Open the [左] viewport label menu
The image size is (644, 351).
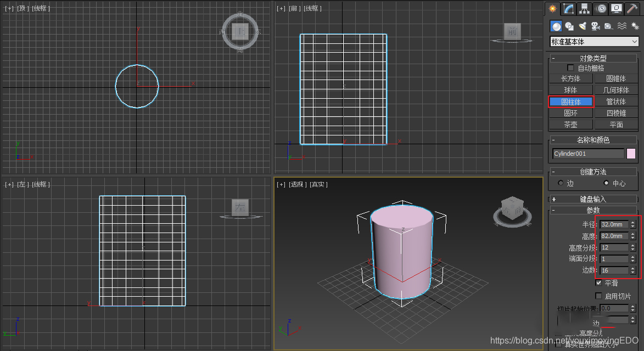(x=22, y=184)
